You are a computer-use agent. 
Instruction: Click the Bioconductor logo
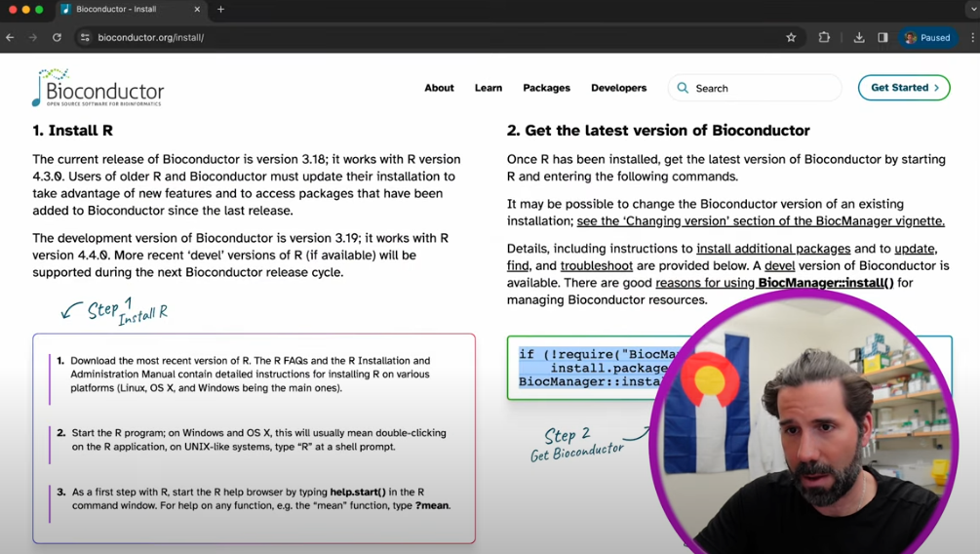click(x=98, y=88)
